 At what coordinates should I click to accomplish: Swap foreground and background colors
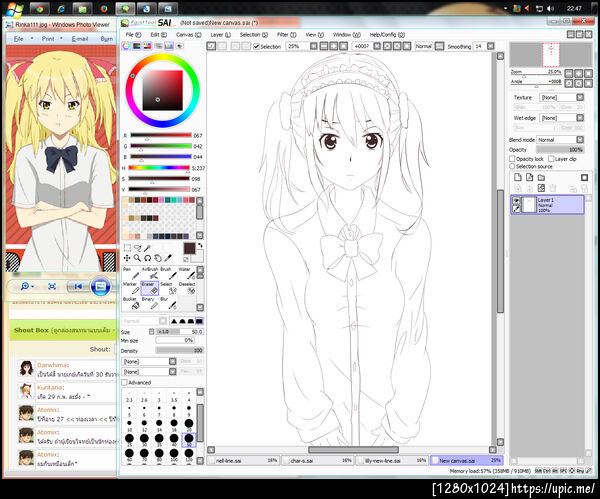pyautogui.click(x=200, y=245)
